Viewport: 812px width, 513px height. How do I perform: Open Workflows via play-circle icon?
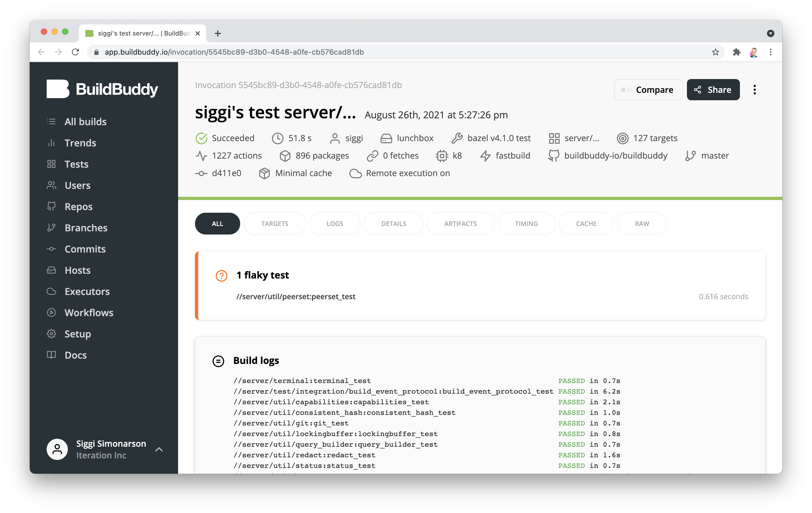pyautogui.click(x=51, y=312)
